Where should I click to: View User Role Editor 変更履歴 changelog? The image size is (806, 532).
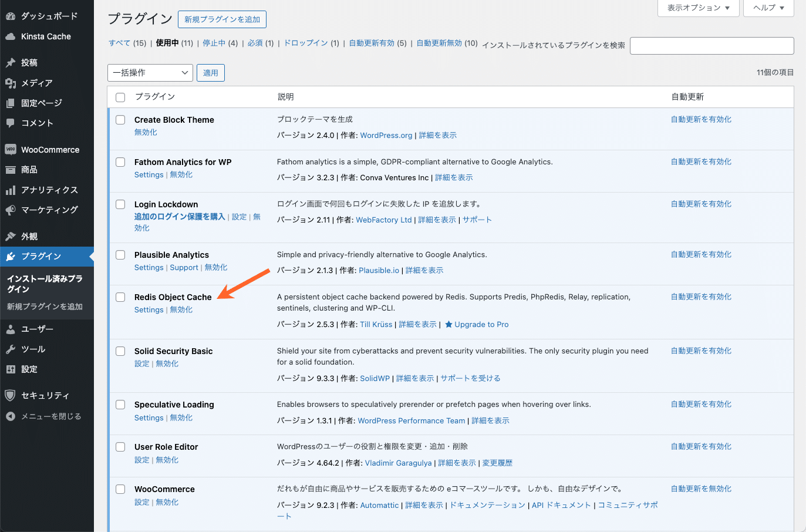[497, 463]
